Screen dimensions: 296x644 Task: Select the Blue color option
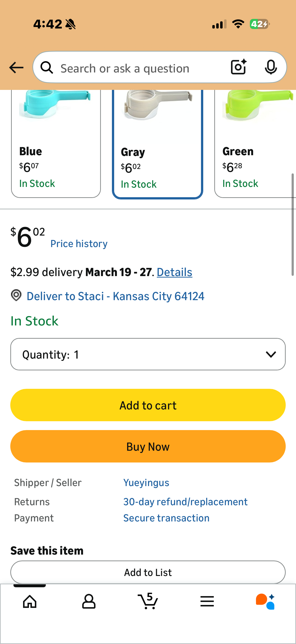(56, 143)
